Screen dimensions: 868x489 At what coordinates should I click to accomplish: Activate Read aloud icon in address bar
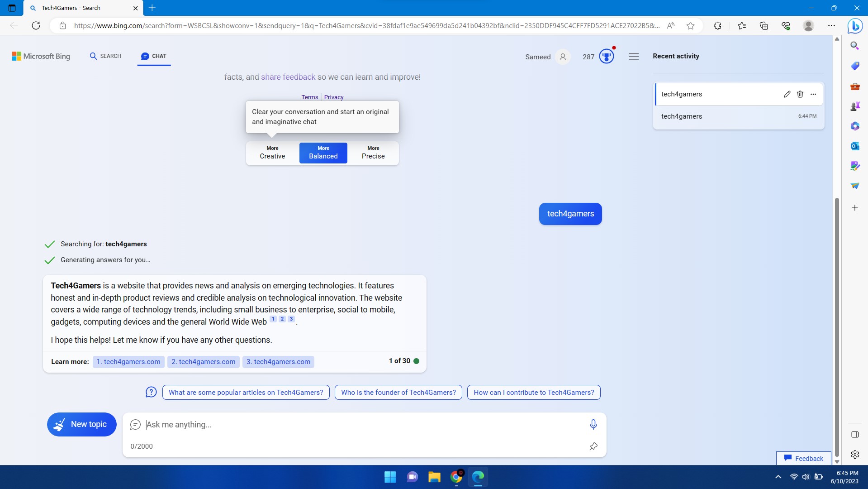[671, 26]
